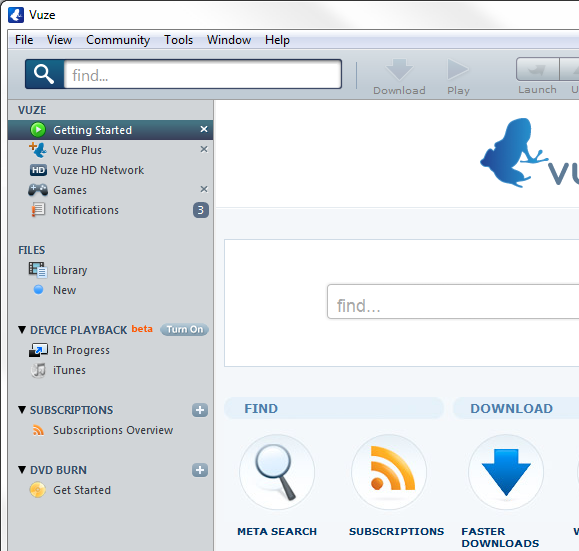Close the Vuze Plus sidebar entry
This screenshot has height=551, width=579.
click(204, 149)
